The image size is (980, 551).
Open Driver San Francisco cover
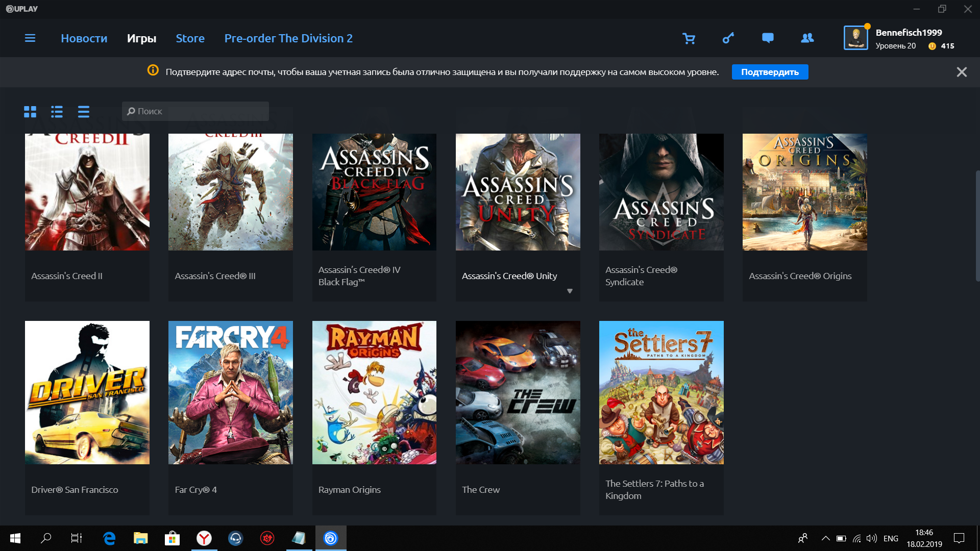(x=87, y=392)
